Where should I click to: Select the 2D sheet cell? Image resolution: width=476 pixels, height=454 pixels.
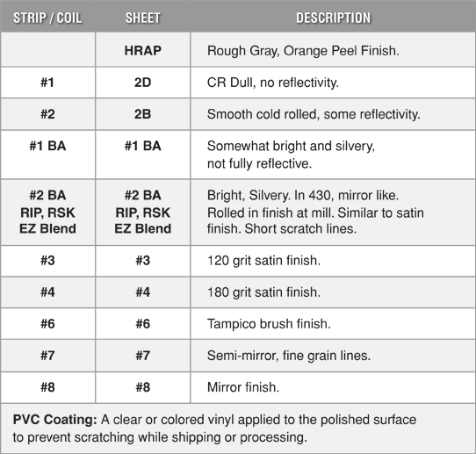(143, 83)
